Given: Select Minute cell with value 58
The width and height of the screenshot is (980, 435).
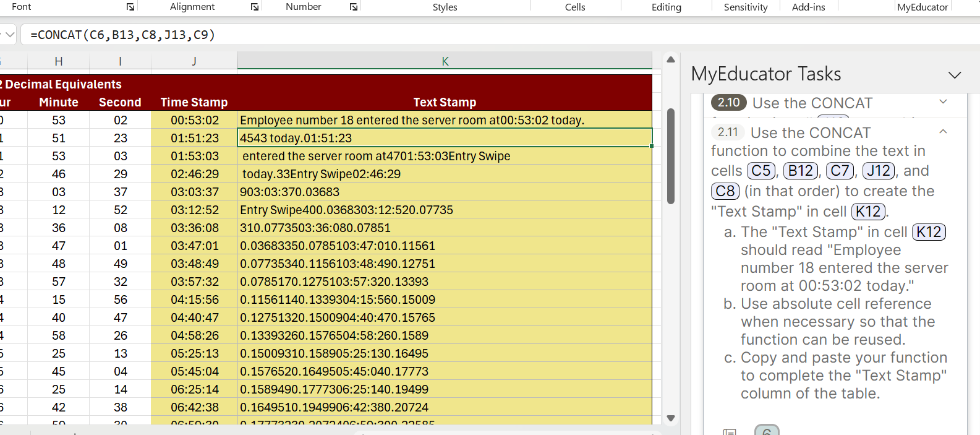Looking at the screenshot, I should click(59, 335).
